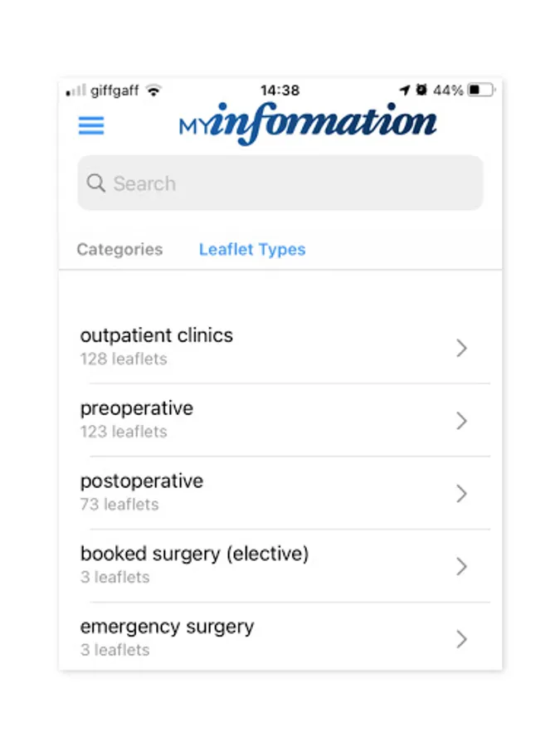Select the Leaflet Types tab
Viewport: 560px width, 747px height.
pos(252,249)
